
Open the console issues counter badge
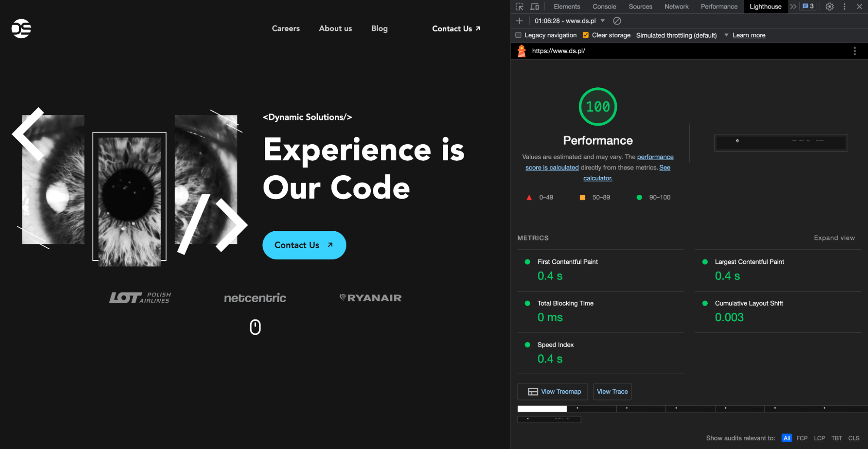point(808,7)
